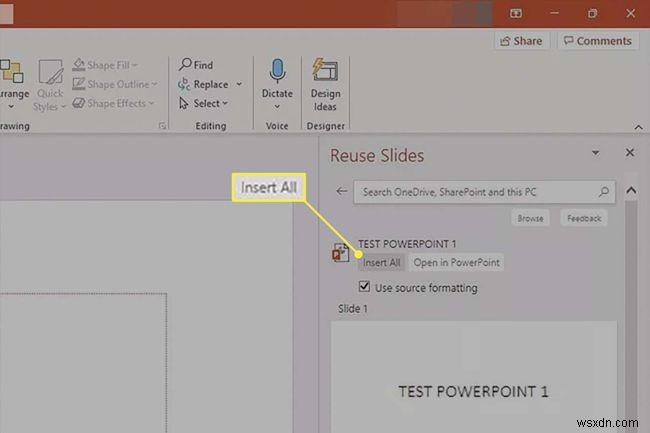Open the Arrange shapes icon
The height and width of the screenshot is (433, 650).
(x=12, y=71)
